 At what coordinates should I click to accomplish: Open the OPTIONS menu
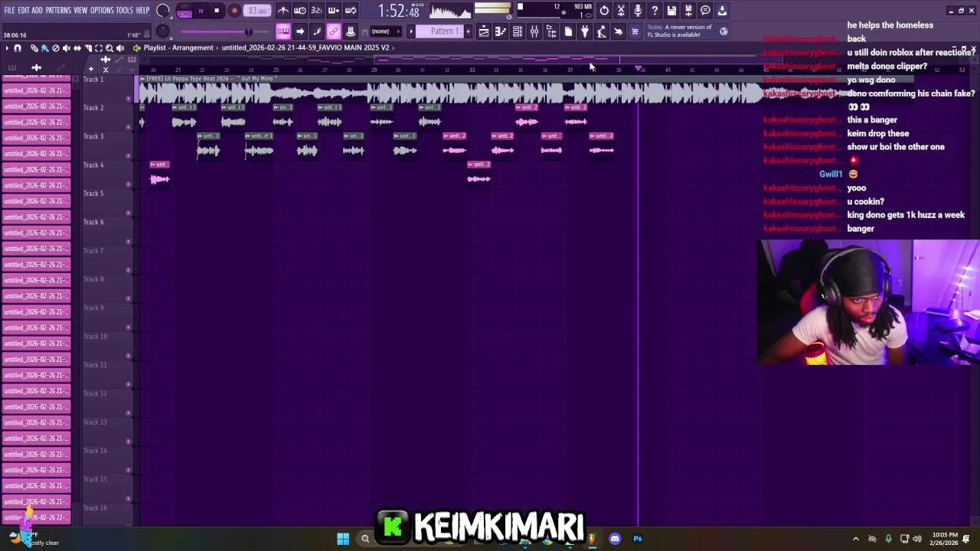(x=102, y=10)
